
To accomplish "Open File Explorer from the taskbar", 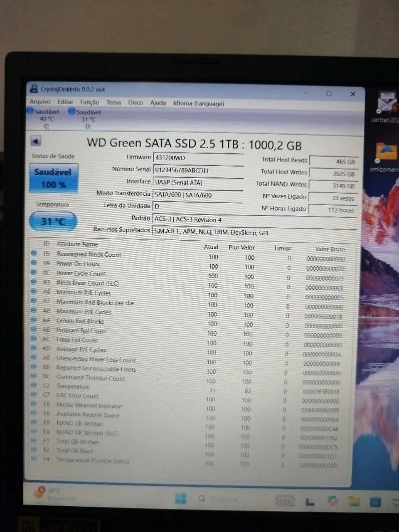I will pyautogui.click(x=354, y=501).
